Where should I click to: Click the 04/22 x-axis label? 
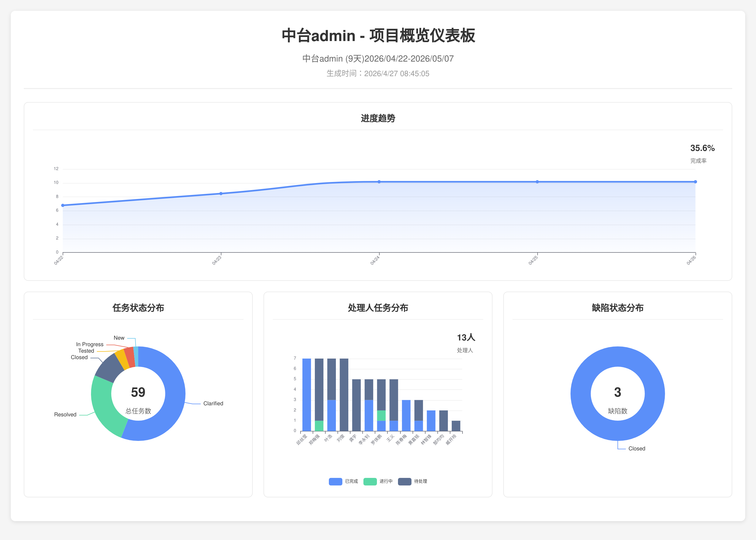tap(59, 260)
